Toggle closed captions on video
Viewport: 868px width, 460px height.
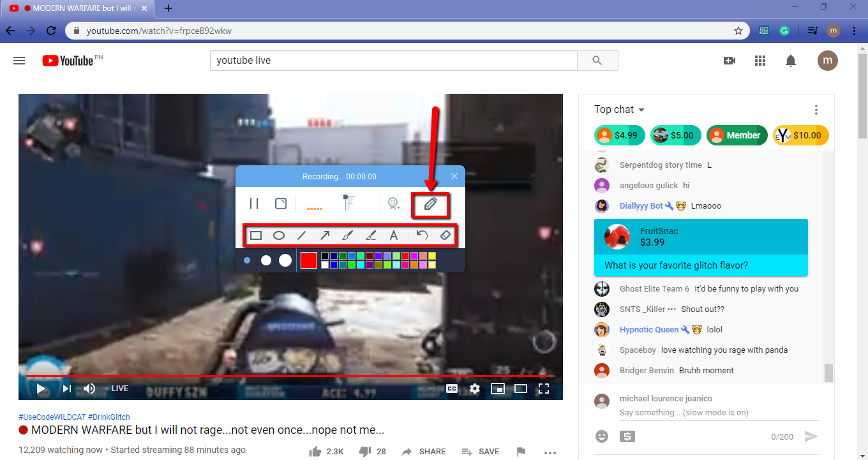point(452,388)
